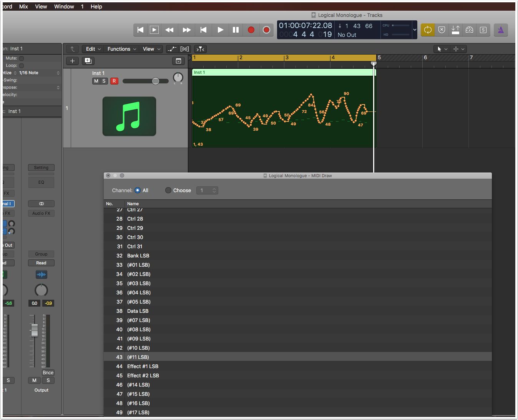Open the Quantize 1/16 Note dropdown
The width and height of the screenshot is (518, 420).
[x=40, y=73]
